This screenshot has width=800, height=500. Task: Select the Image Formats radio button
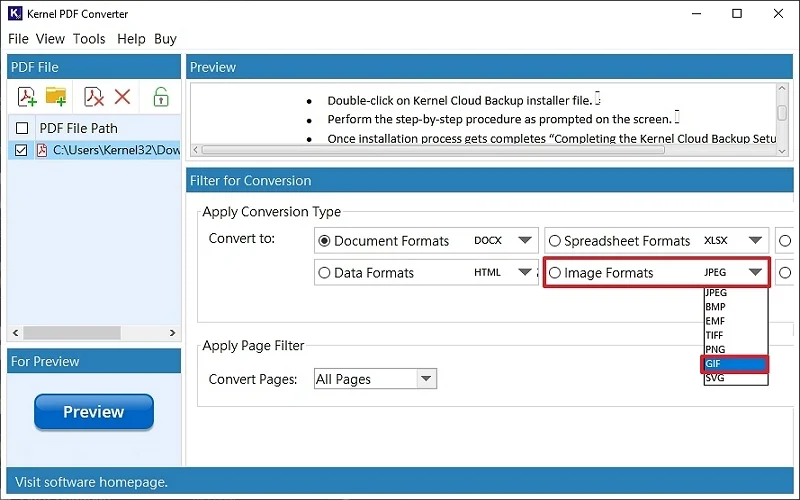[x=555, y=273]
